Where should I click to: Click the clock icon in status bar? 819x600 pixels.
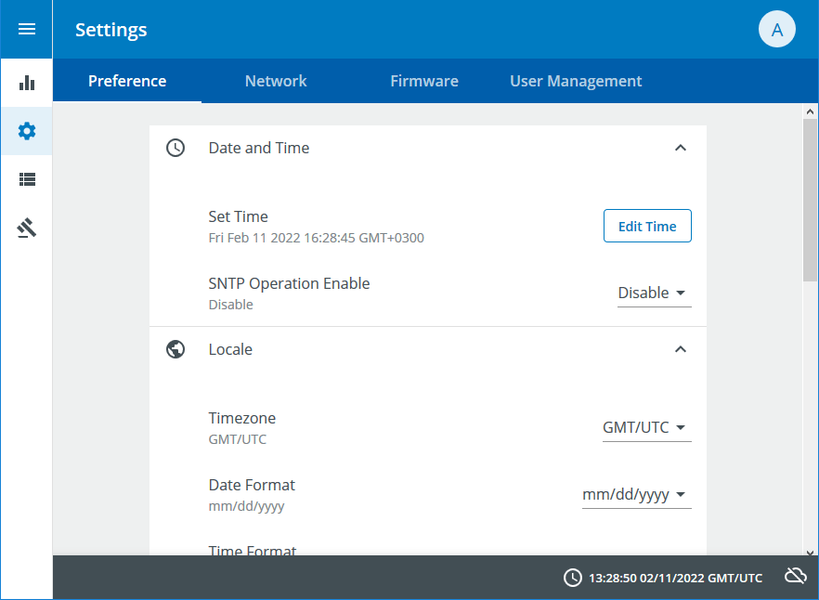[573, 577]
